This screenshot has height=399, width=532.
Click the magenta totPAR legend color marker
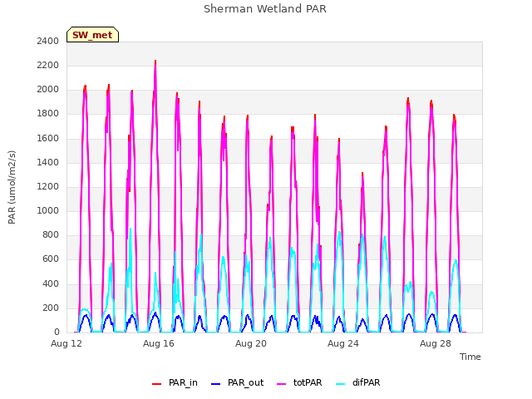click(282, 384)
